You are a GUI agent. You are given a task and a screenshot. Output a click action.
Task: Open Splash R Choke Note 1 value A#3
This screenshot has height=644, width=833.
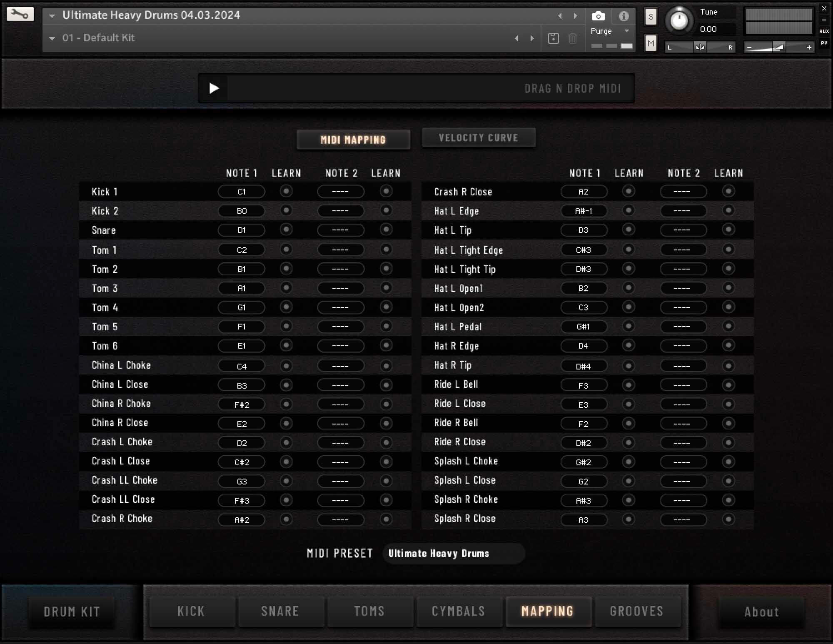click(x=584, y=501)
